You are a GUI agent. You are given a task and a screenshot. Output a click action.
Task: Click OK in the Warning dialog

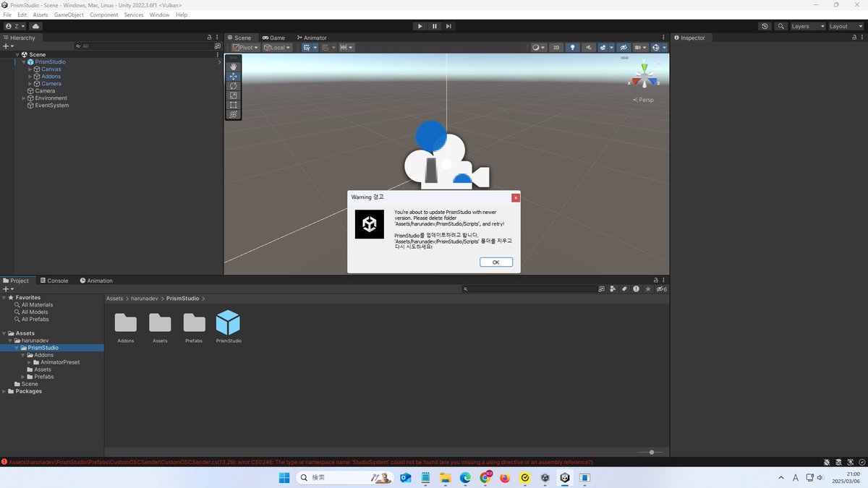[496, 262]
